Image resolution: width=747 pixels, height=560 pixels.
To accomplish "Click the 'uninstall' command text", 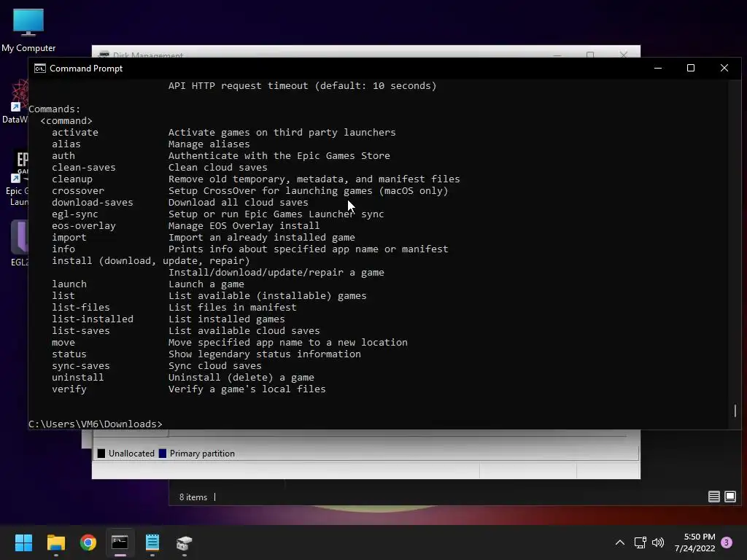I will pos(77,377).
